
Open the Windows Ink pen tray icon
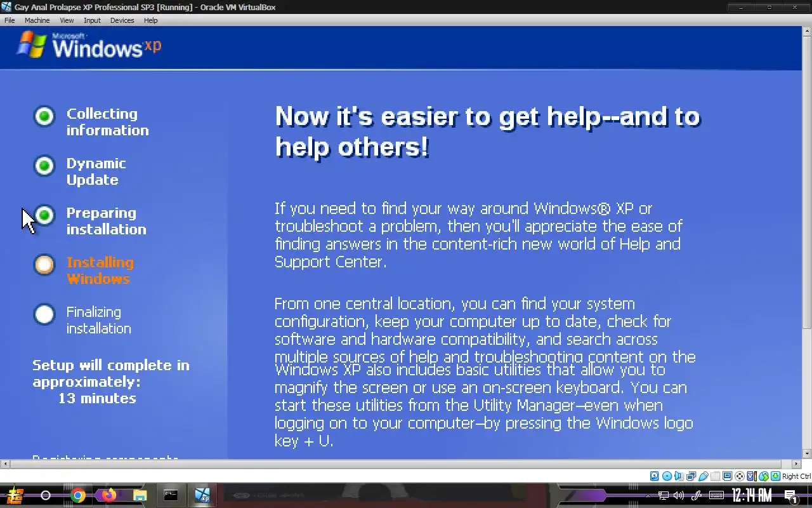click(697, 496)
